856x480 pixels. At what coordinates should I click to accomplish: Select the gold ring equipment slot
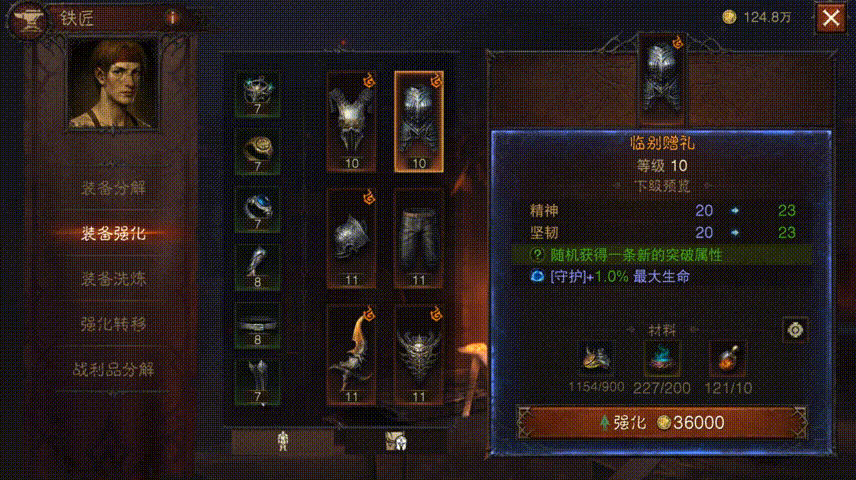point(258,152)
